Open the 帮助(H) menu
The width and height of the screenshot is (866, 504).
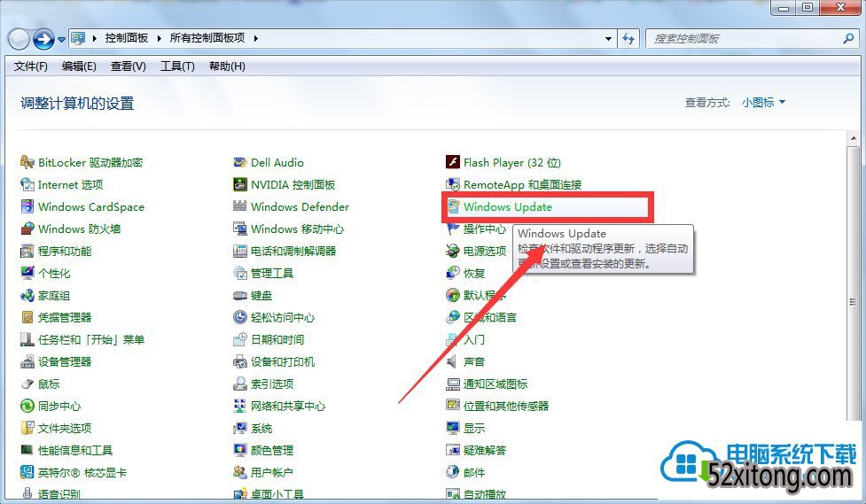coord(227,66)
